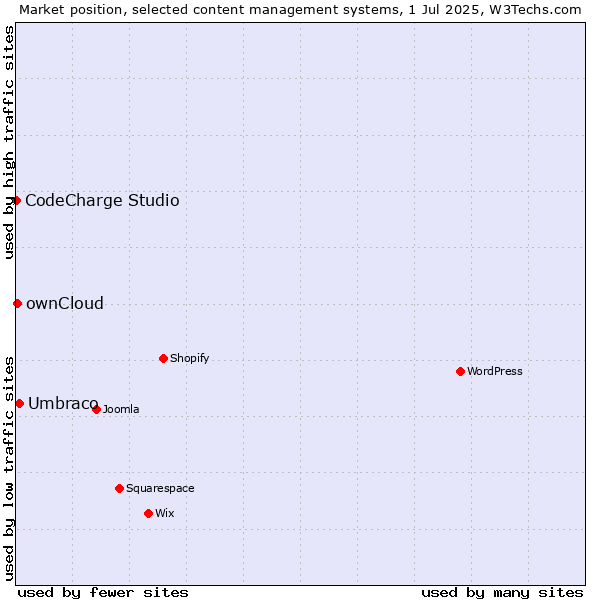The height and width of the screenshot is (600, 600).
Task: Click the Shopify red data point
Action: click(x=163, y=359)
